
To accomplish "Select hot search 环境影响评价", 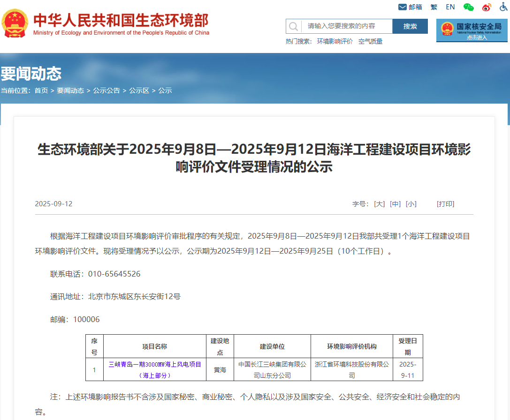I will (335, 41).
